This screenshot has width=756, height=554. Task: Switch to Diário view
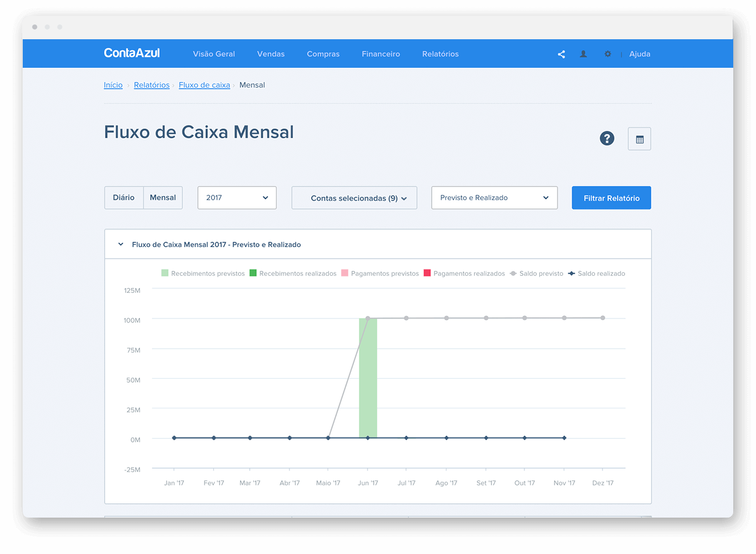[124, 197]
